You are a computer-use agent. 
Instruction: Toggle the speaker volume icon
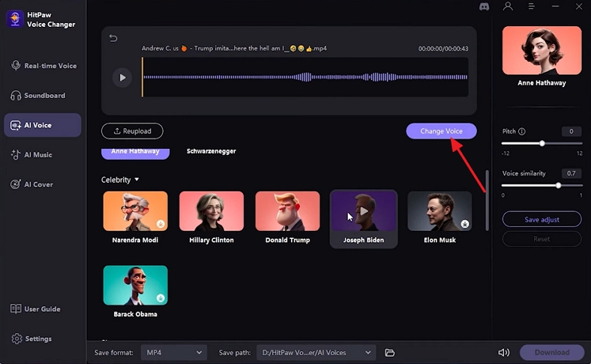[x=503, y=353]
